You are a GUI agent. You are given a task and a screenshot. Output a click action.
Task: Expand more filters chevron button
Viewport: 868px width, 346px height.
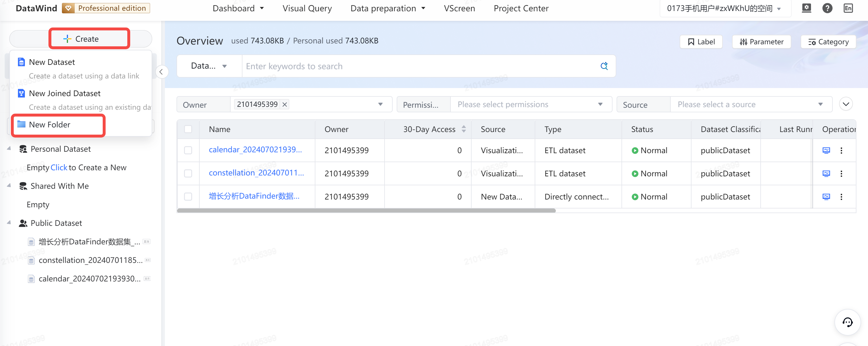[x=846, y=104]
